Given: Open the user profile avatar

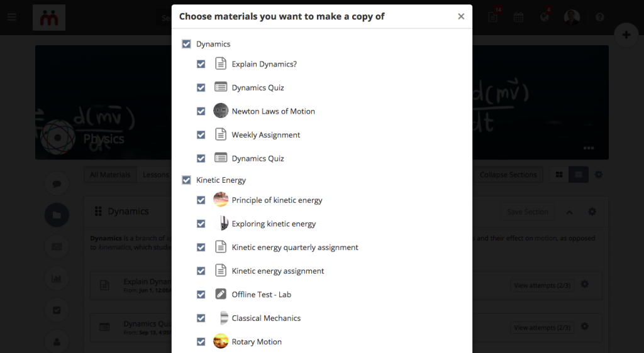Looking at the screenshot, I should coord(572,17).
